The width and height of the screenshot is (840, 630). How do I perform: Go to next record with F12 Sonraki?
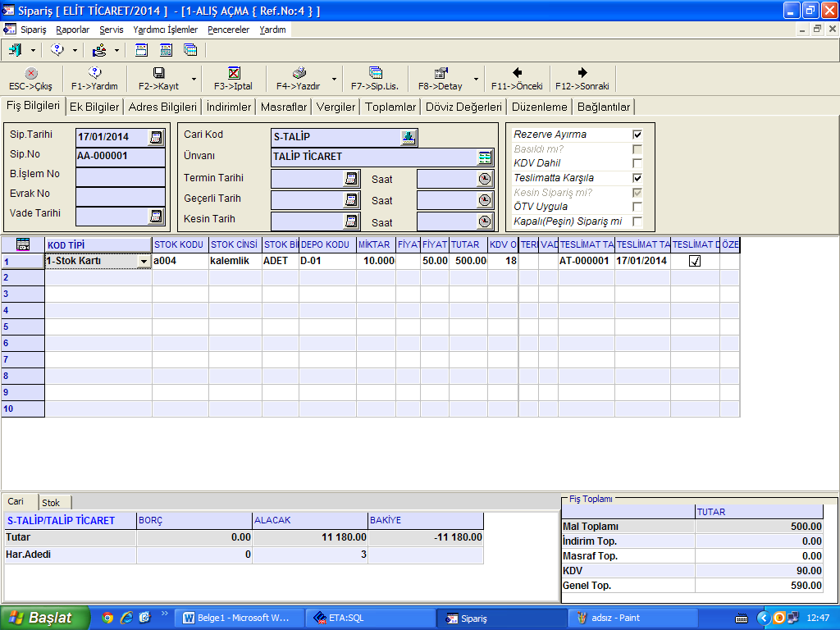582,79
